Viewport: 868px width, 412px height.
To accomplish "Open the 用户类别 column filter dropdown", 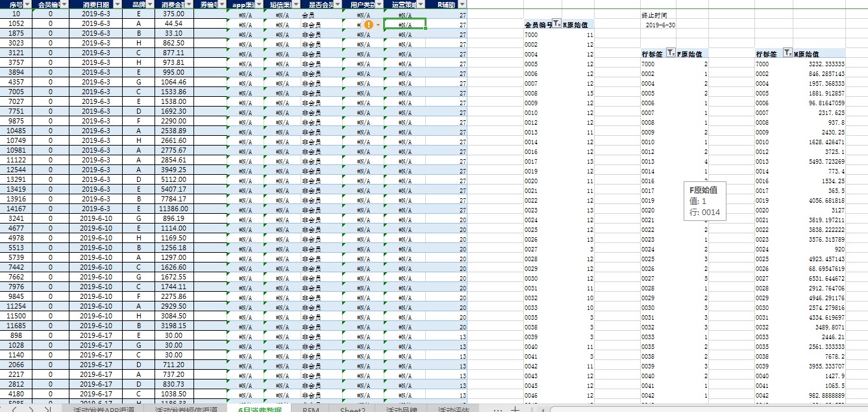I will pyautogui.click(x=379, y=5).
